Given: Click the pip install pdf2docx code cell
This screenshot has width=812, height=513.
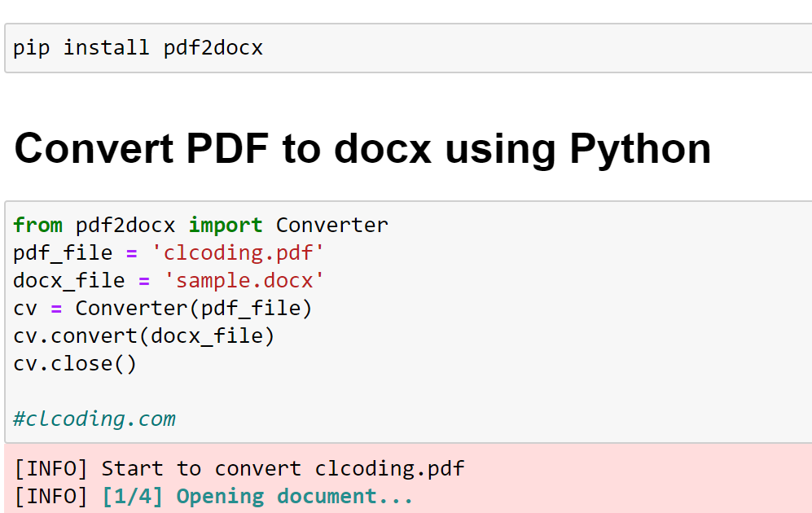Looking at the screenshot, I should [408, 48].
